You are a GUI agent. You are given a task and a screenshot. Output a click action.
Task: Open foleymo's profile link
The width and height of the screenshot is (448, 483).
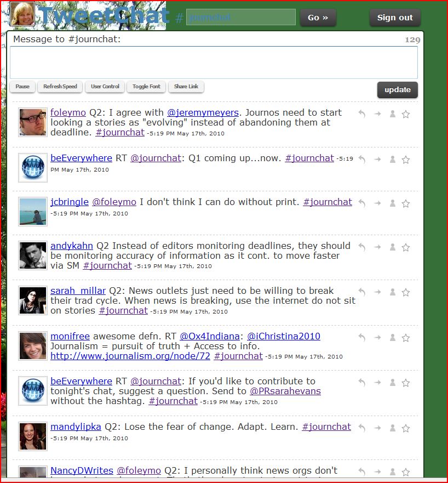[x=68, y=112]
